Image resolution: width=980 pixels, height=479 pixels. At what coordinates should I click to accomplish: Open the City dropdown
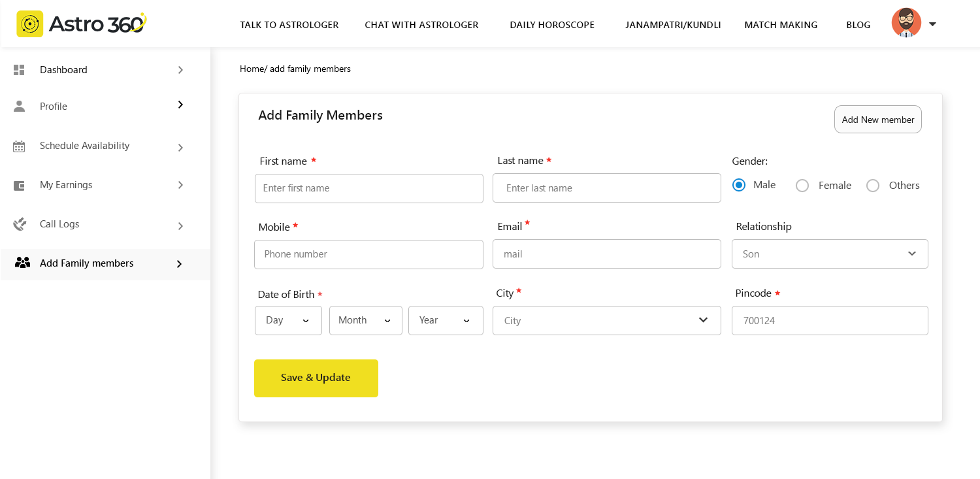click(606, 320)
